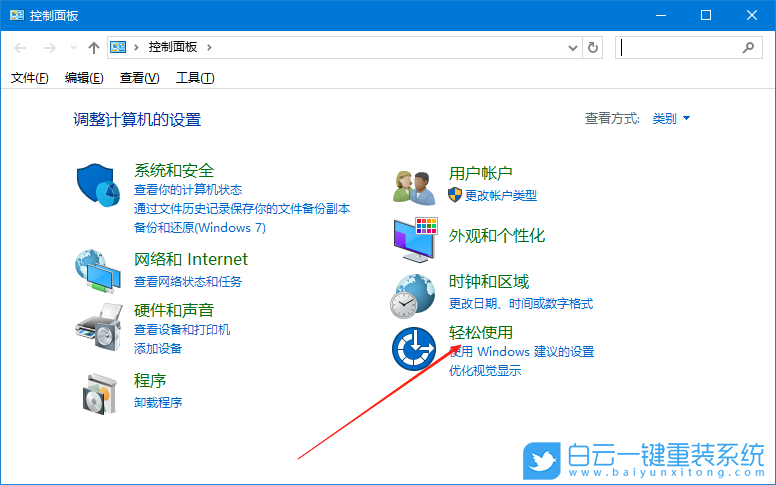This screenshot has height=485, width=776.
Task: Open 外观和个性化 category heading
Action: (496, 236)
